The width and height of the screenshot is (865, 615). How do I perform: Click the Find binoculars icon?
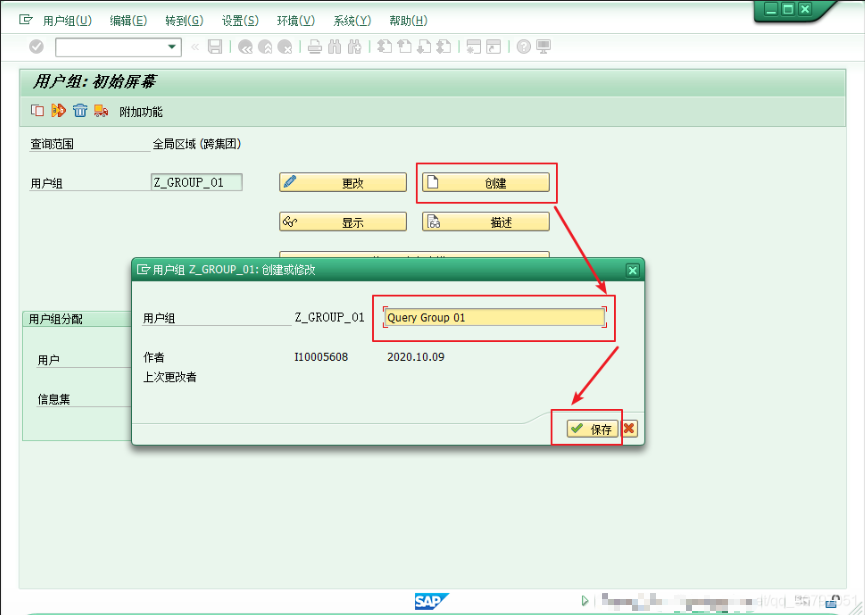(x=334, y=47)
